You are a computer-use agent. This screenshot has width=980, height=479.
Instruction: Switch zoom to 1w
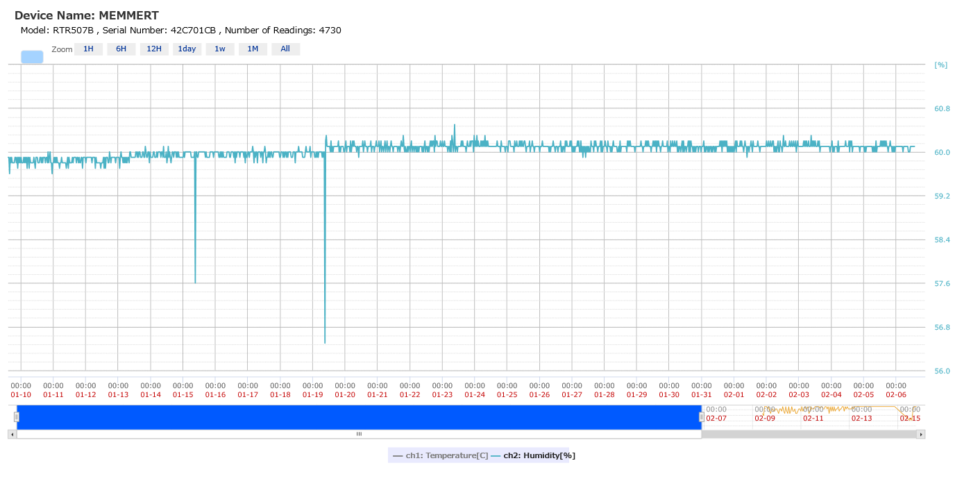(x=220, y=49)
